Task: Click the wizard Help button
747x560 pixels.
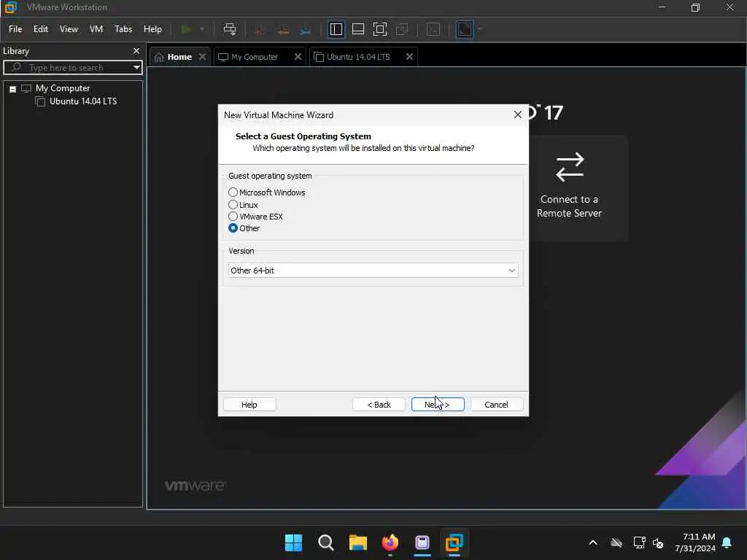Action: click(249, 404)
